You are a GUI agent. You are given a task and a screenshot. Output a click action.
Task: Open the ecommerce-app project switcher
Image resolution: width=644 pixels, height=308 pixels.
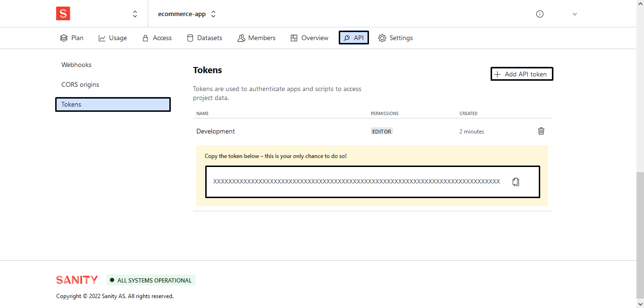(187, 14)
